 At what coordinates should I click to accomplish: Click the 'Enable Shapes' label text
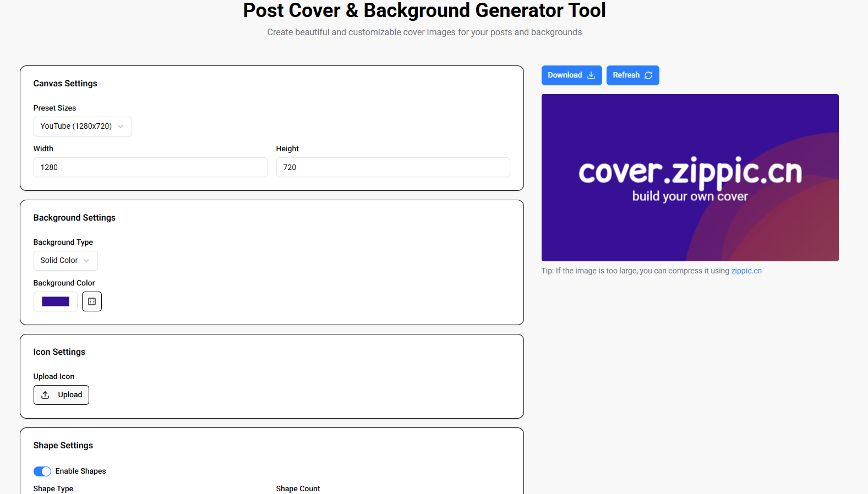coord(80,471)
